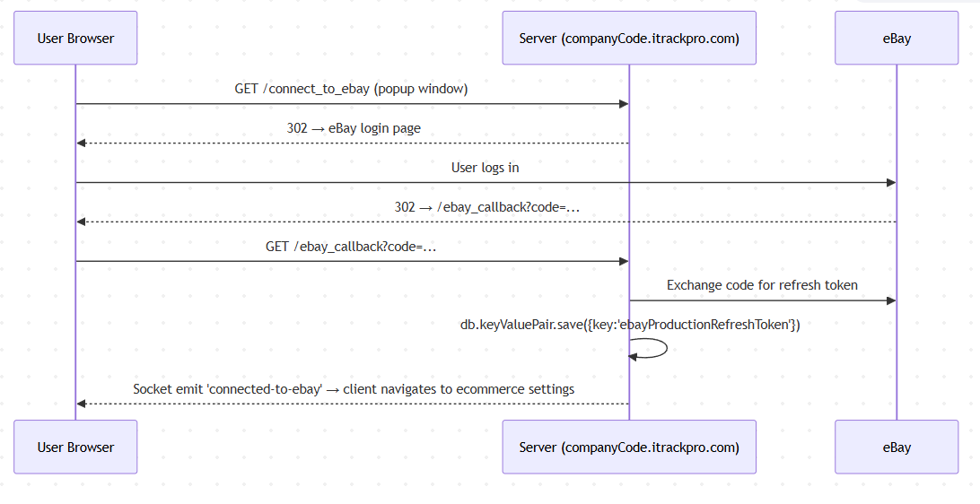The image size is (980, 504).
Task: Select the bottom User Browser participant box
Action: [x=75, y=447]
